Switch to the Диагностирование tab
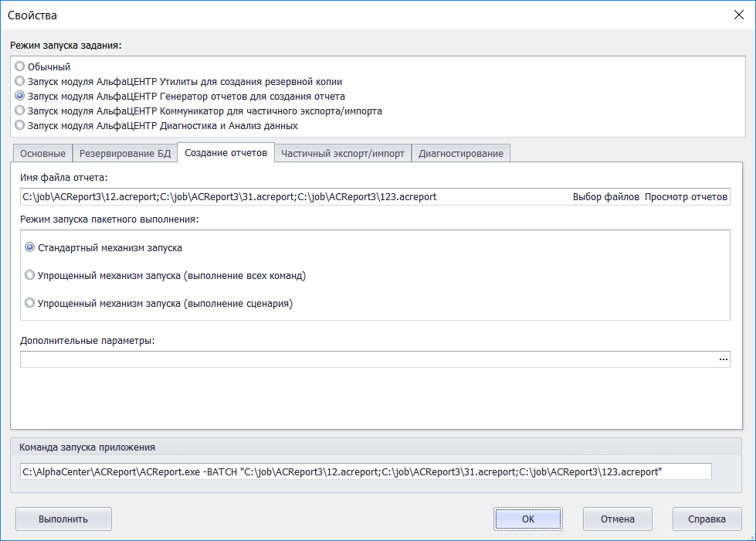This screenshot has height=541, width=756. tap(460, 153)
